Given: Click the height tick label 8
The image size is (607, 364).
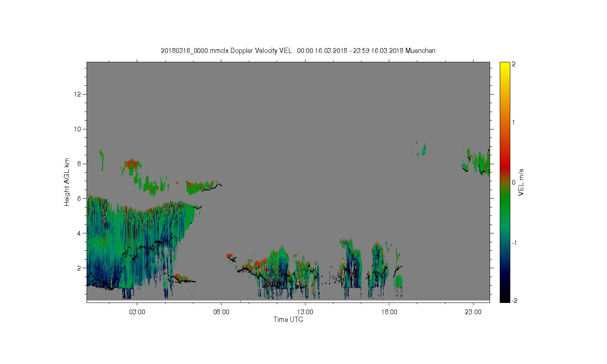Looking at the screenshot, I should click(x=80, y=164).
